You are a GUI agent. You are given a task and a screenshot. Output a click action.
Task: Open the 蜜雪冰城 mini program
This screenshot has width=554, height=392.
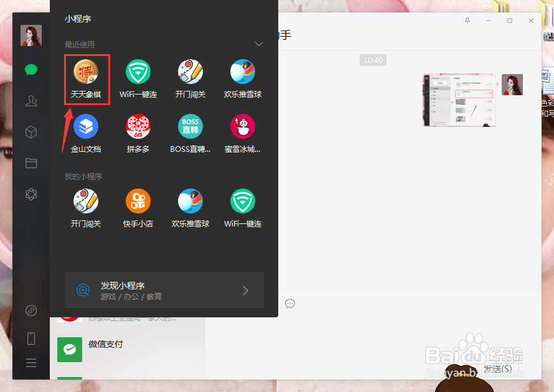[x=243, y=134]
